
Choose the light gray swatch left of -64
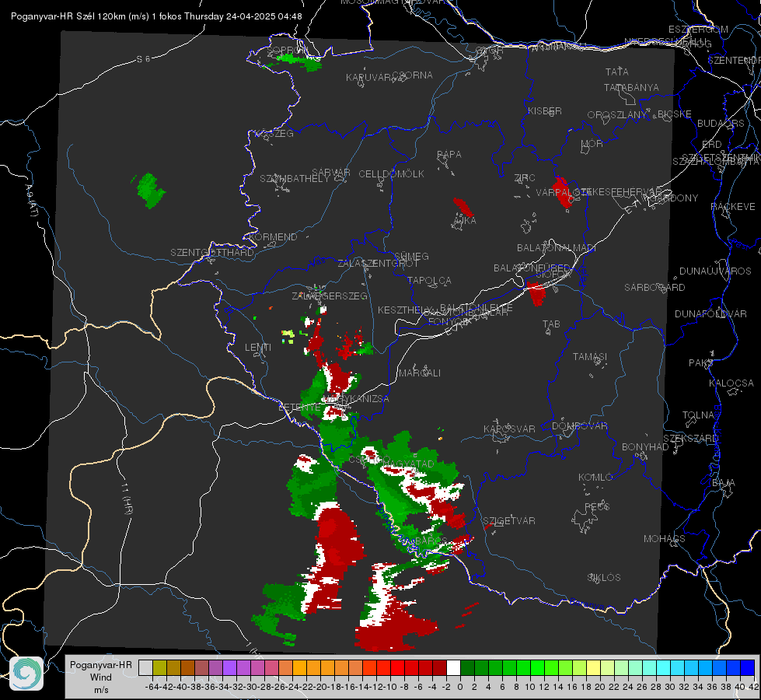click(145, 668)
